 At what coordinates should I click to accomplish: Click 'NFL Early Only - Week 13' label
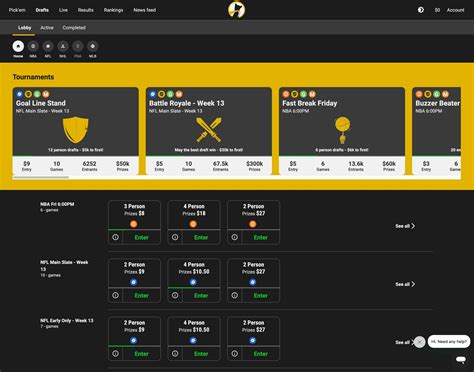pyautogui.click(x=67, y=320)
